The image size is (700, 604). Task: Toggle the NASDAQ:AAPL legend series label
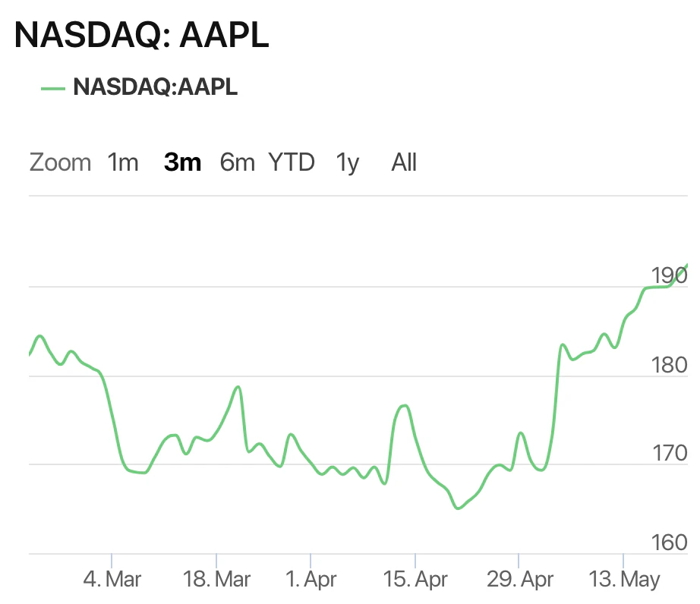click(156, 87)
